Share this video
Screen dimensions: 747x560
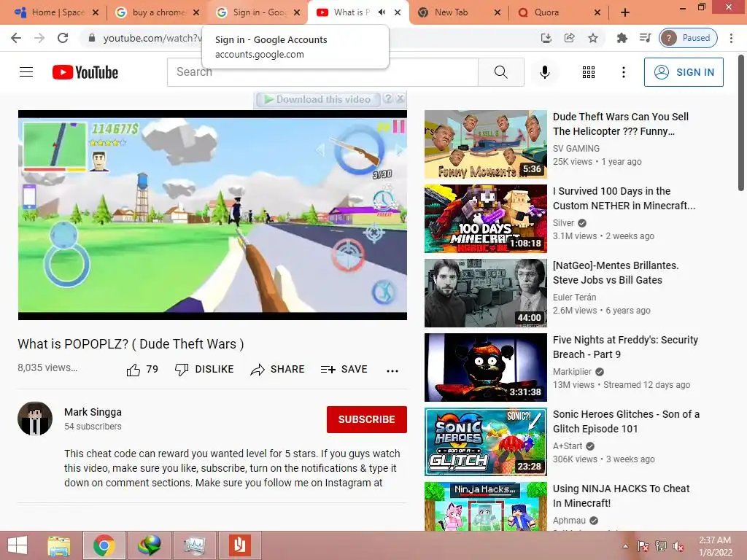277,370
